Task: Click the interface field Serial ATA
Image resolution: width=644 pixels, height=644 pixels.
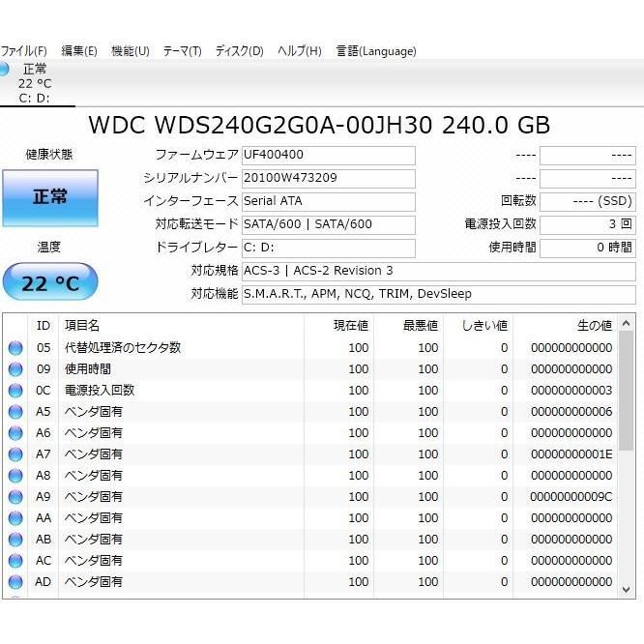Action: tap(329, 201)
